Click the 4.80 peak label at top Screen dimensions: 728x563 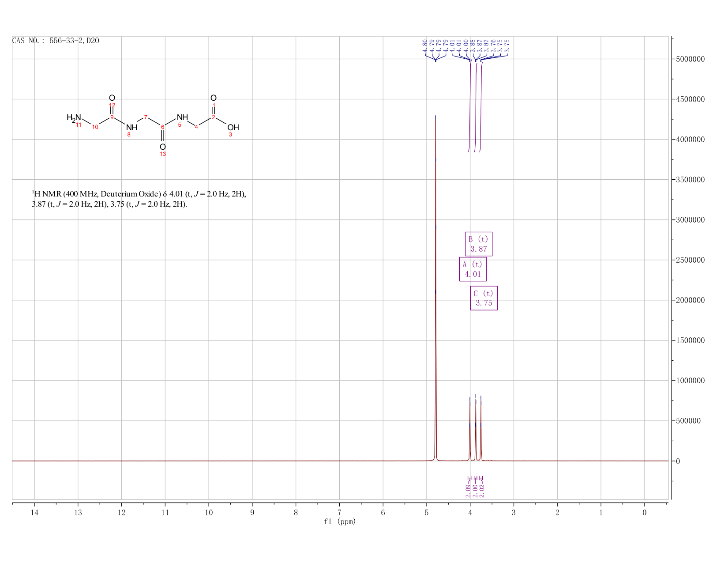[425, 45]
